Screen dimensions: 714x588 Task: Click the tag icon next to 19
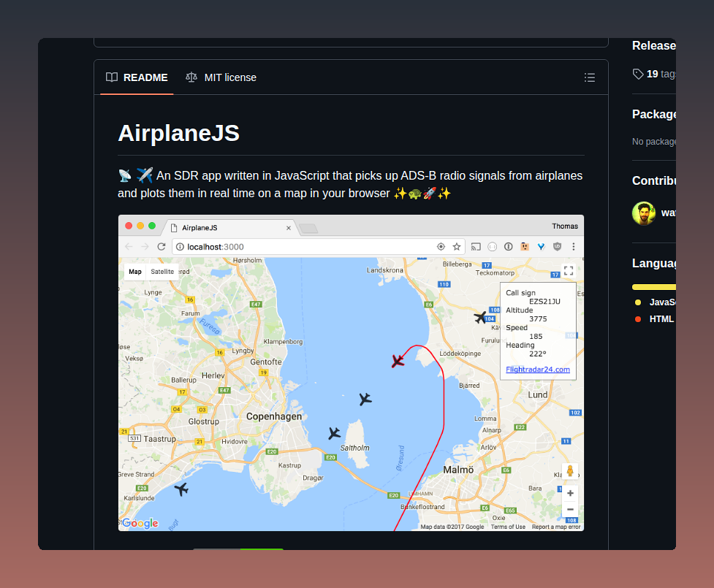[638, 74]
